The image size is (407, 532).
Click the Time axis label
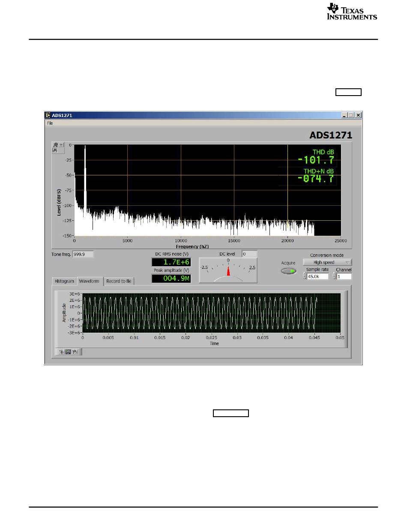pos(214,343)
